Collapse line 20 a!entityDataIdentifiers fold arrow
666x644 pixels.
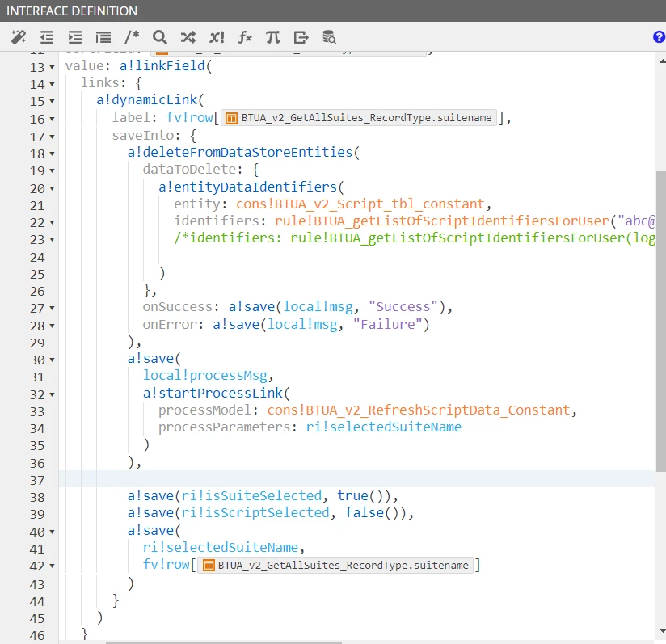(52, 188)
